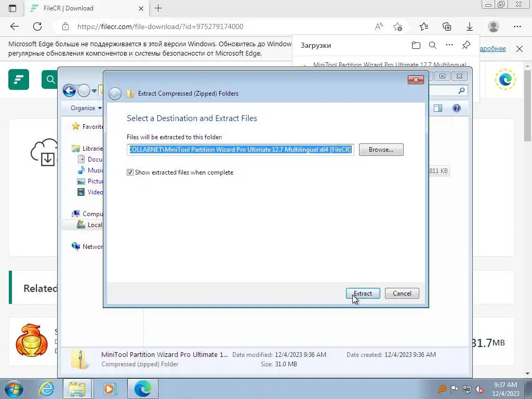Click the related app flame icon thumbnail
This screenshot has width=532, height=399.
coord(32,340)
